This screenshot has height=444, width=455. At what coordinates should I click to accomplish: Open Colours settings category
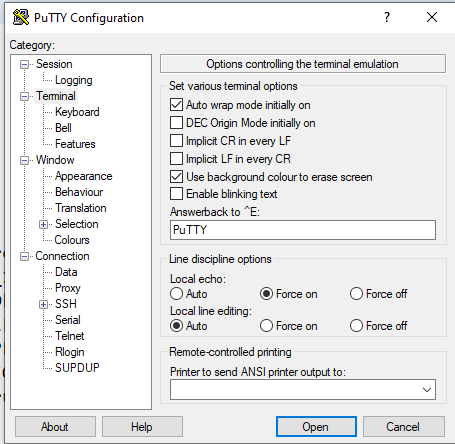coord(72,240)
